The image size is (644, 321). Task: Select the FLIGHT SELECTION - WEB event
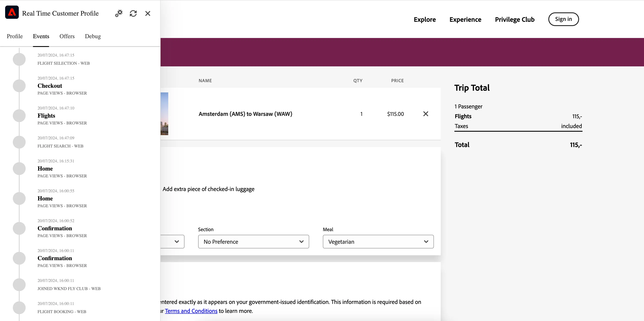coord(63,59)
